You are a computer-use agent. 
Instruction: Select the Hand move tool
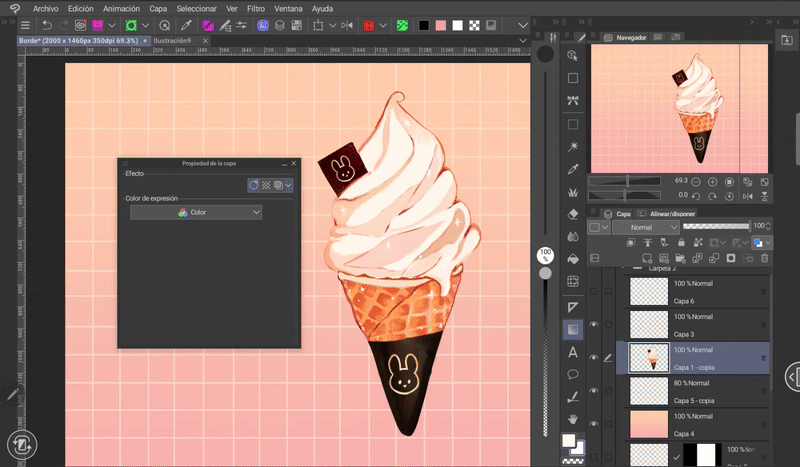click(573, 419)
